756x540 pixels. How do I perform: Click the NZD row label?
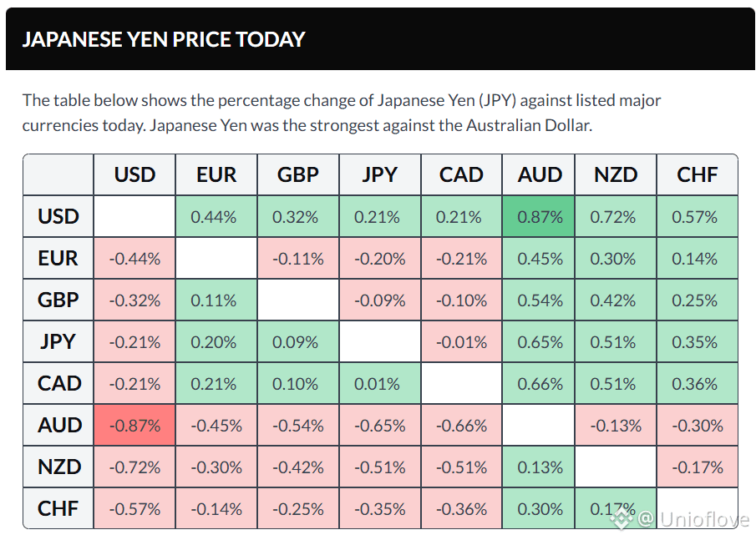(58, 467)
